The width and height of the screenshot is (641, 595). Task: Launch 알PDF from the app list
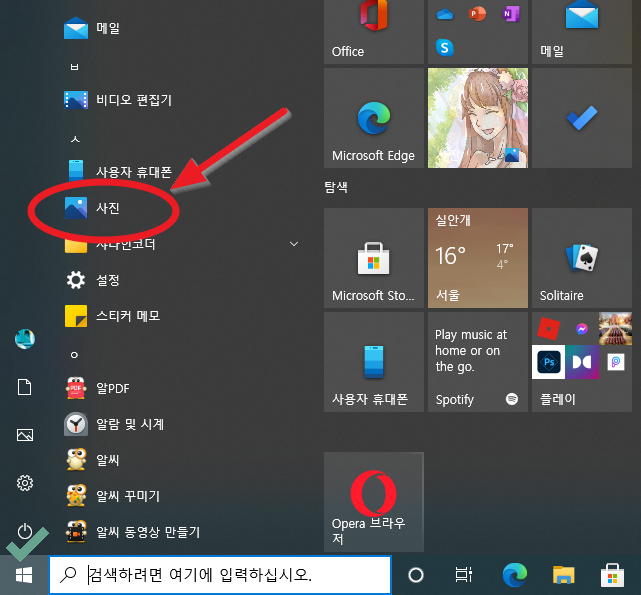click(x=97, y=388)
